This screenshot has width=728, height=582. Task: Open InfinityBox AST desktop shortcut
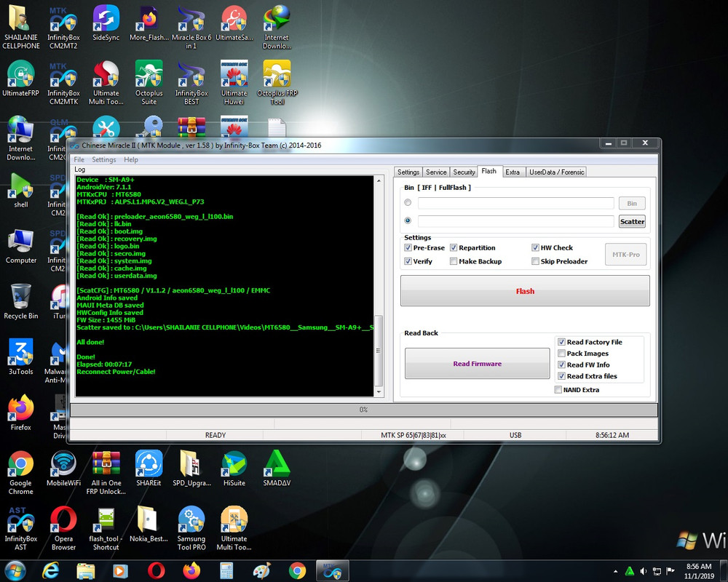click(x=21, y=529)
